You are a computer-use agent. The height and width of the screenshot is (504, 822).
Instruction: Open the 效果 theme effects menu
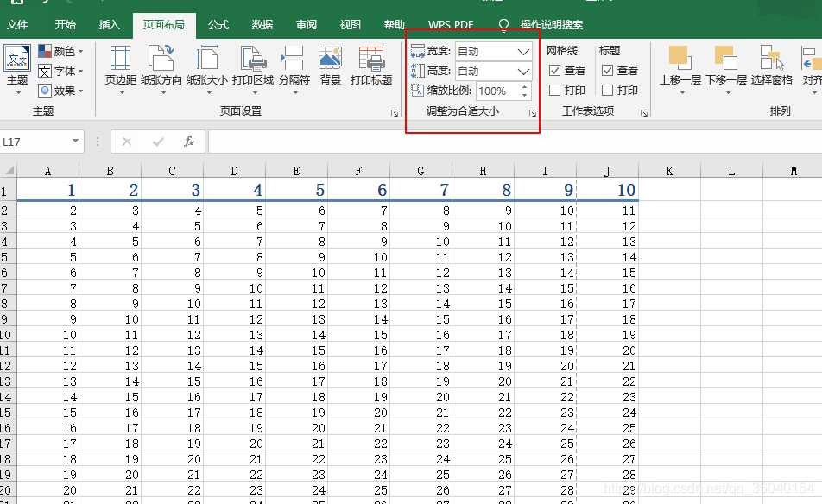coord(60,91)
